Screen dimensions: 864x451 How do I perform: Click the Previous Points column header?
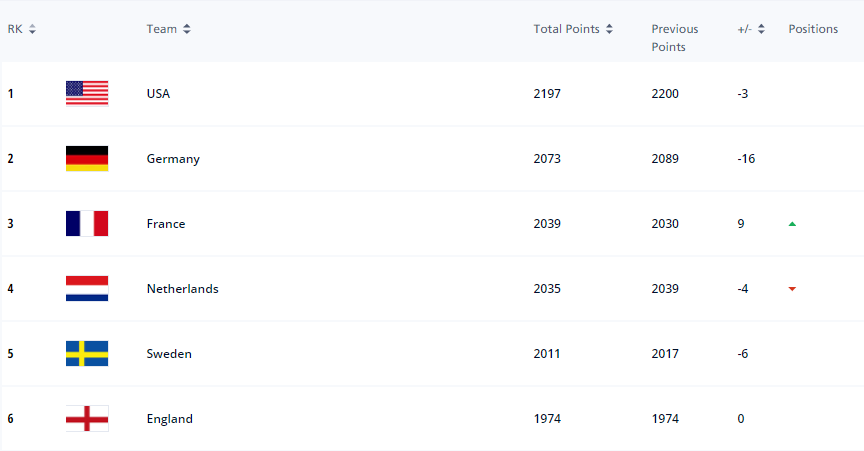675,38
